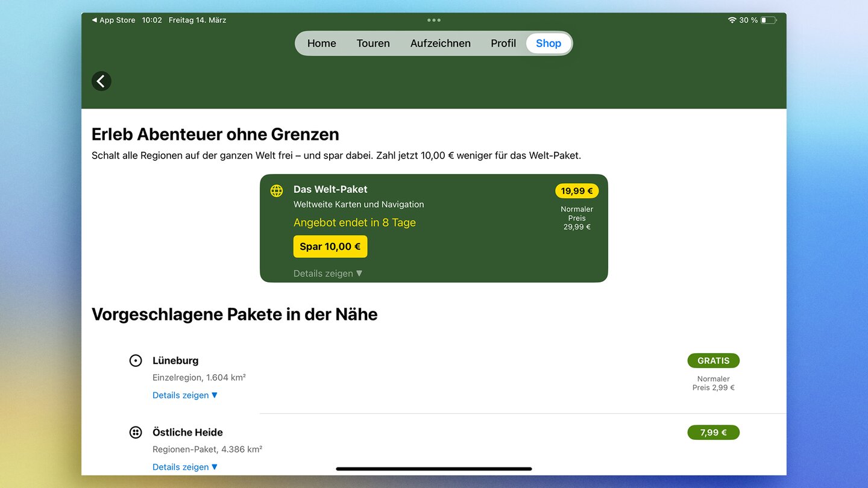868x488 pixels.
Task: Select the Lüneburg single-region circle icon
Action: 136,361
